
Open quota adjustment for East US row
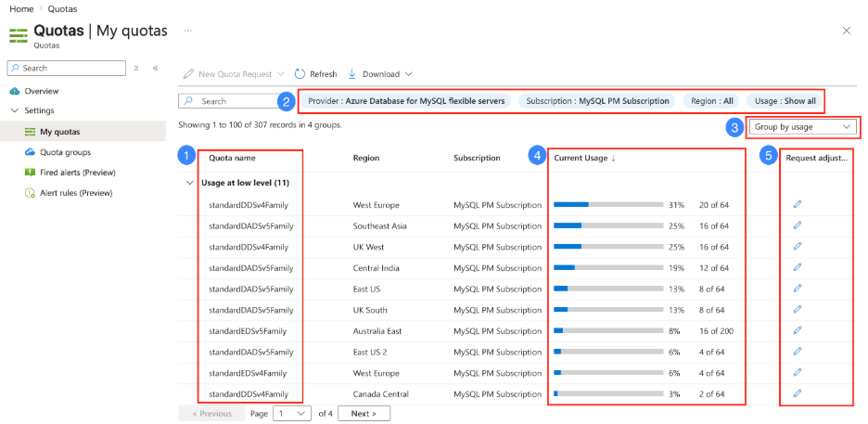click(x=798, y=289)
